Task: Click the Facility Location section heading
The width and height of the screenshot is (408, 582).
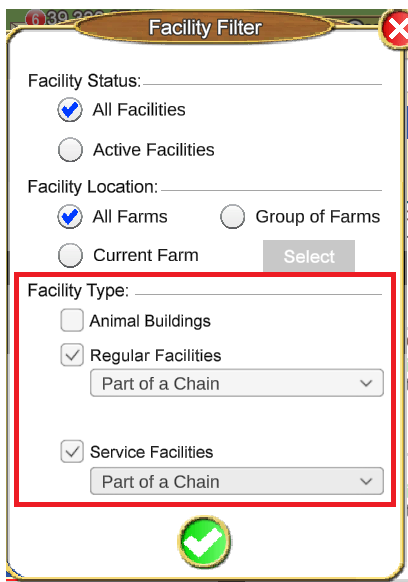Action: (93, 187)
